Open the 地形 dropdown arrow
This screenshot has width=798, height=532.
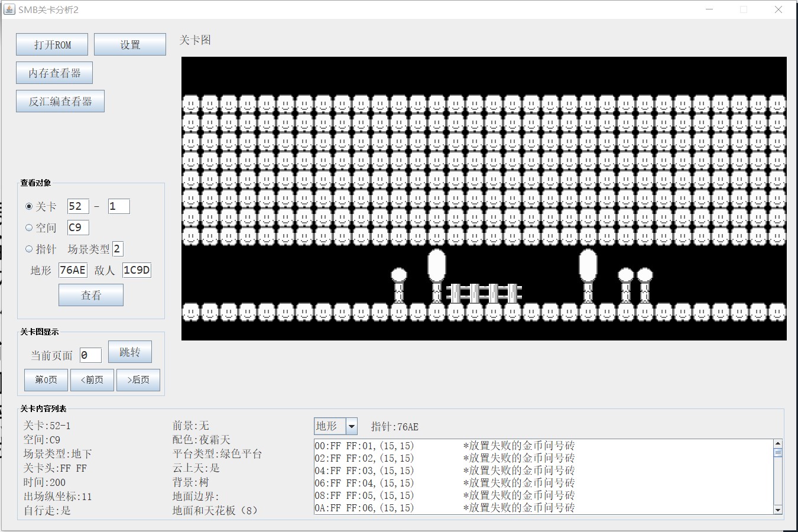352,426
